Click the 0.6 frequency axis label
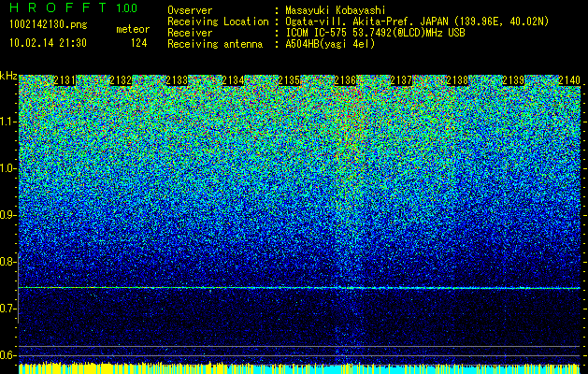Image resolution: width=588 pixels, height=374 pixels. click(x=7, y=355)
